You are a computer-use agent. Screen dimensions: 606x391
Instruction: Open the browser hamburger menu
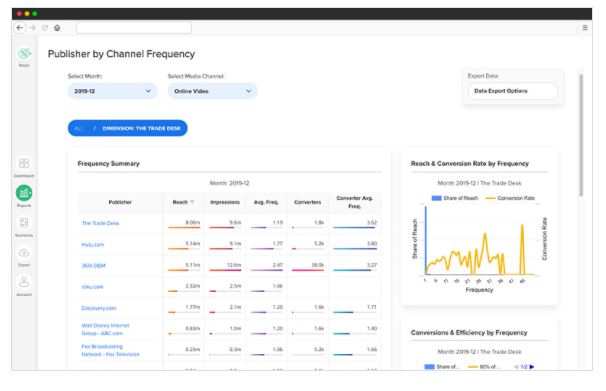coord(585,28)
